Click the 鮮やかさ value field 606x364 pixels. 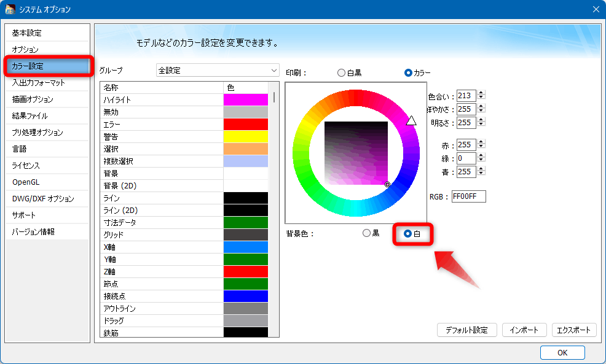tap(466, 109)
